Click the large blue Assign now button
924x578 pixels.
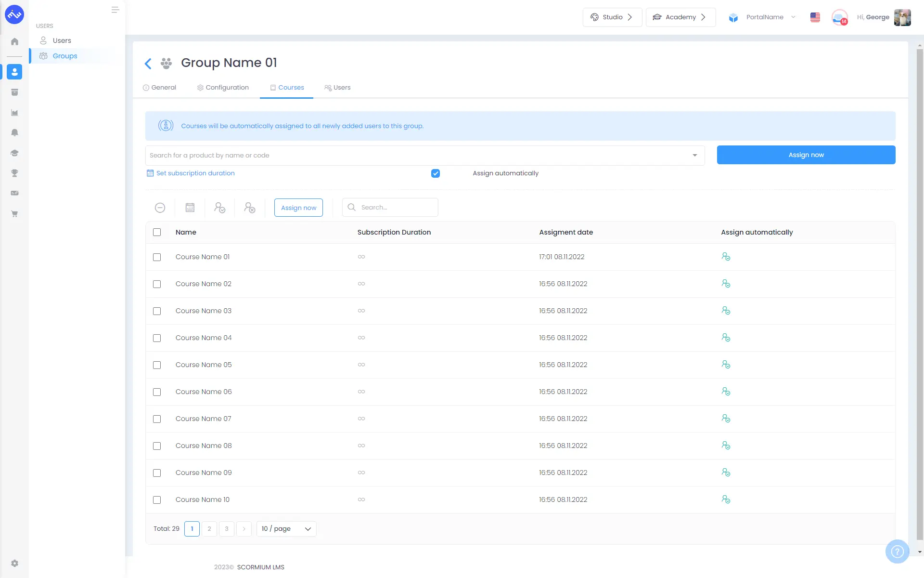click(x=806, y=155)
